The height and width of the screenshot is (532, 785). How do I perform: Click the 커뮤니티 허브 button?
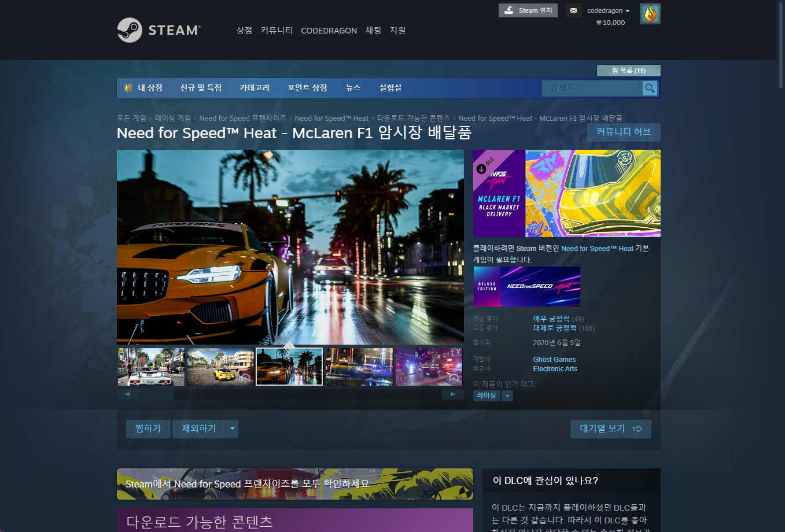pyautogui.click(x=624, y=132)
